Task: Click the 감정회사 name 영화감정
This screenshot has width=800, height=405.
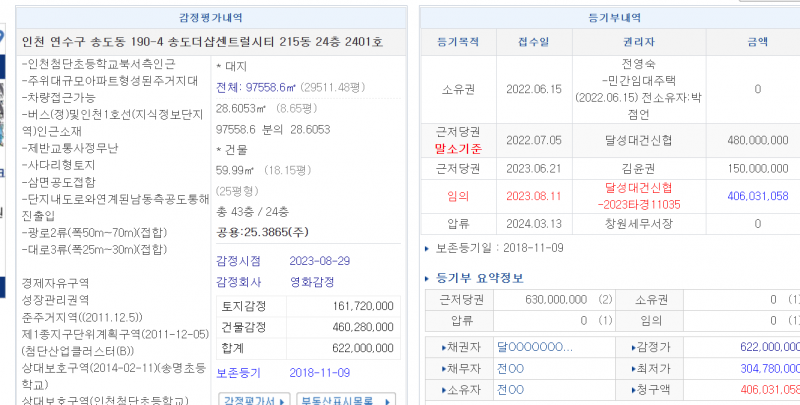Action: (x=310, y=281)
